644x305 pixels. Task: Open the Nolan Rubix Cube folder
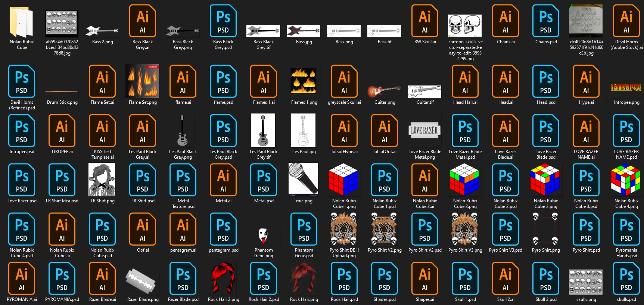[22, 22]
